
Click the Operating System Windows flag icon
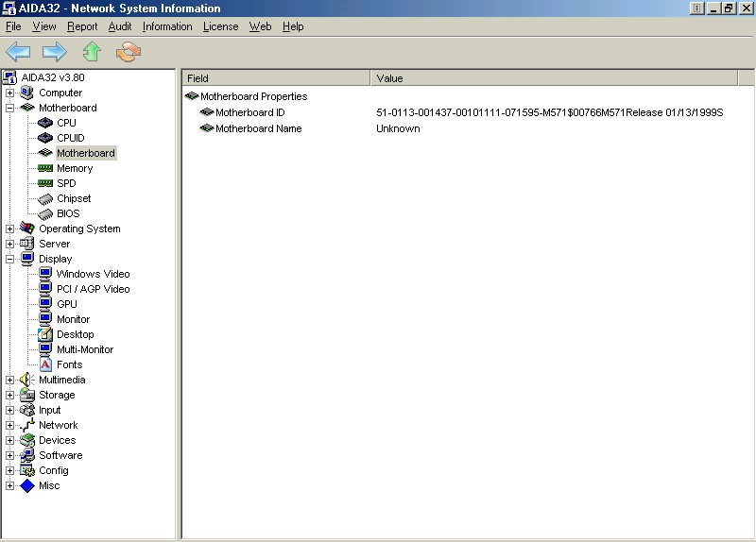[27, 229]
